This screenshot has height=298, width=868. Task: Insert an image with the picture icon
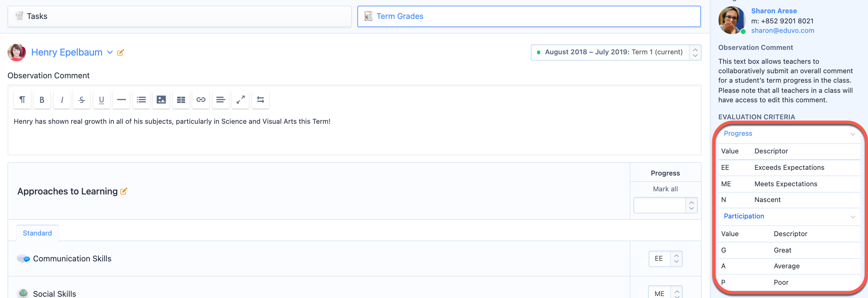click(x=161, y=100)
